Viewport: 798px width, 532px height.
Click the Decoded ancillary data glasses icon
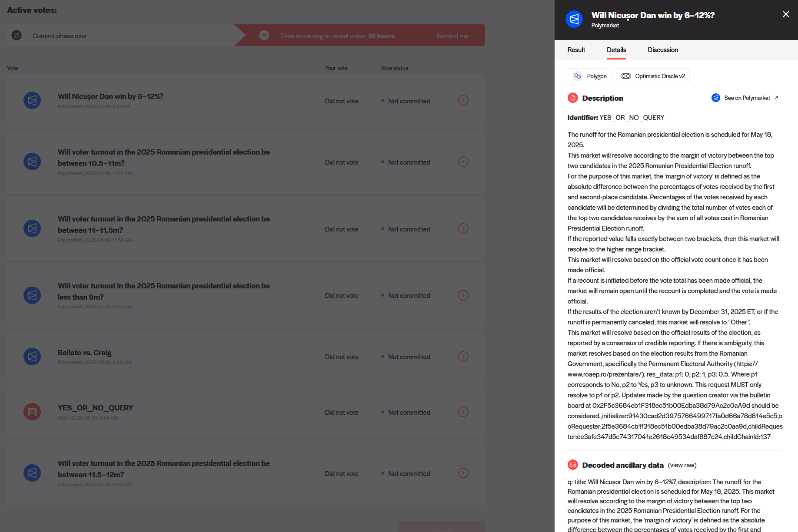[572, 465]
